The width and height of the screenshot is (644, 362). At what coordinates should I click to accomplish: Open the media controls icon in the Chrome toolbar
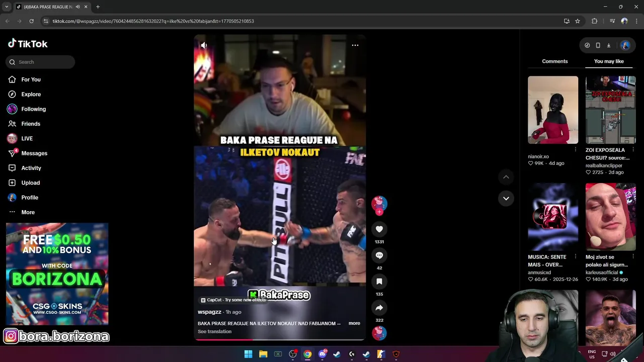(612, 21)
